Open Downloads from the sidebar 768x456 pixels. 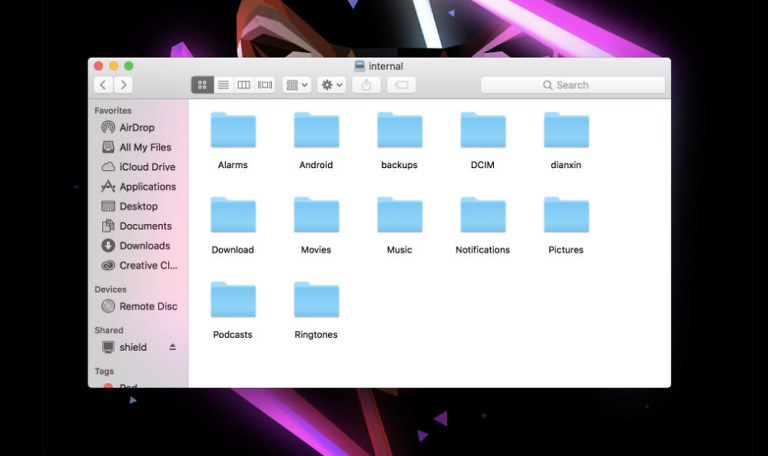pyautogui.click(x=144, y=246)
